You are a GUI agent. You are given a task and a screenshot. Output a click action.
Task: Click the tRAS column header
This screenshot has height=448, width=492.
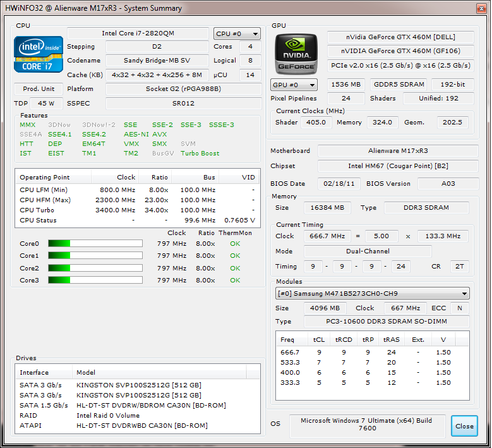(392, 340)
